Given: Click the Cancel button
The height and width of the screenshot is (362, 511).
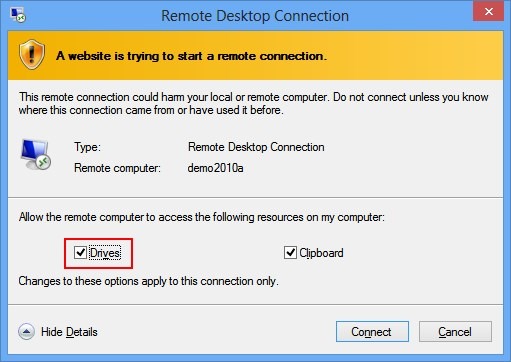Looking at the screenshot, I should (x=455, y=332).
